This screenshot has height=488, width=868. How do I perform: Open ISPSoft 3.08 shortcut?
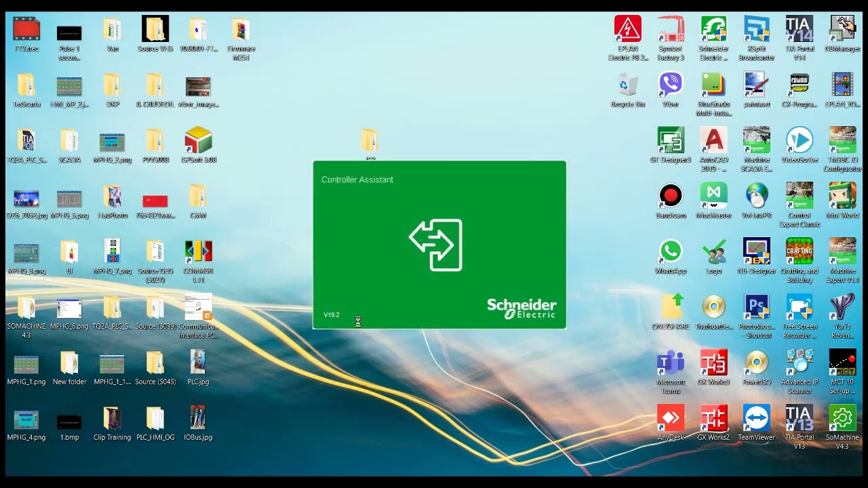click(x=198, y=140)
